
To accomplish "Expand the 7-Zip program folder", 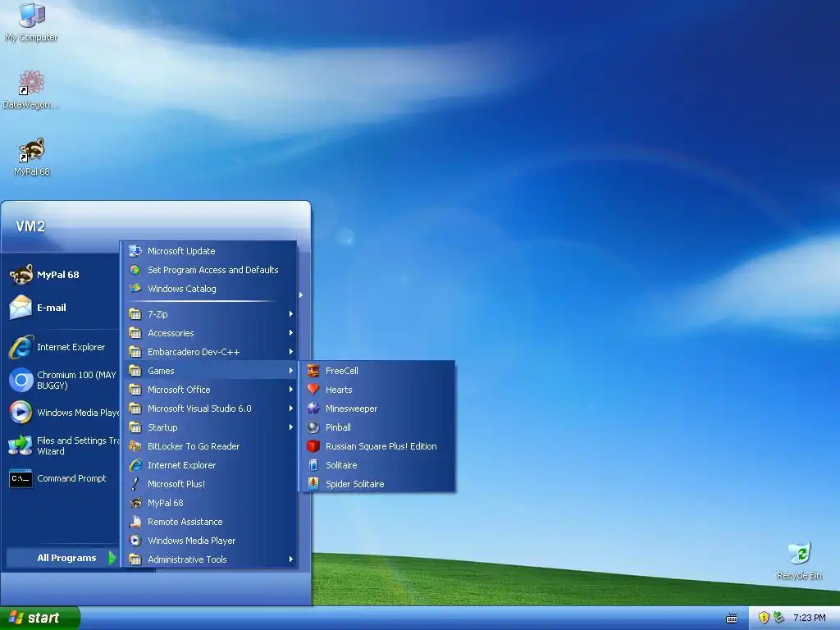I will pos(211,314).
